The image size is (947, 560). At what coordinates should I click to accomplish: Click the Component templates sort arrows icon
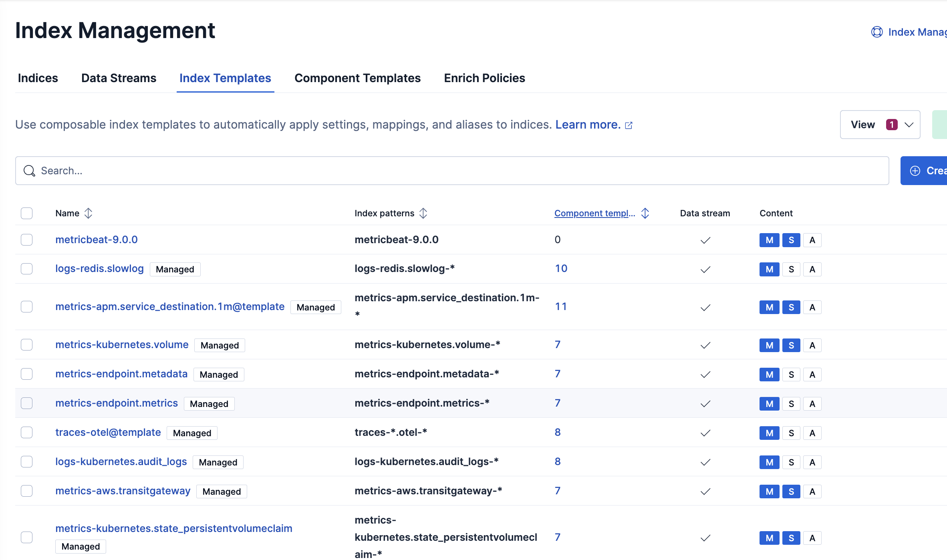(645, 213)
